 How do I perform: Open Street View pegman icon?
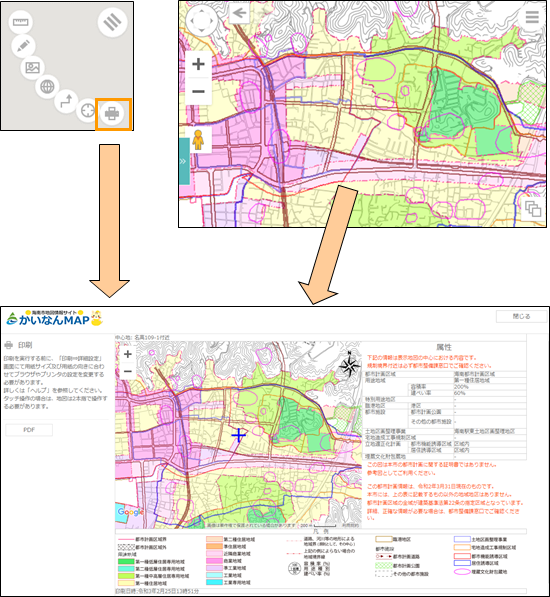[198, 140]
